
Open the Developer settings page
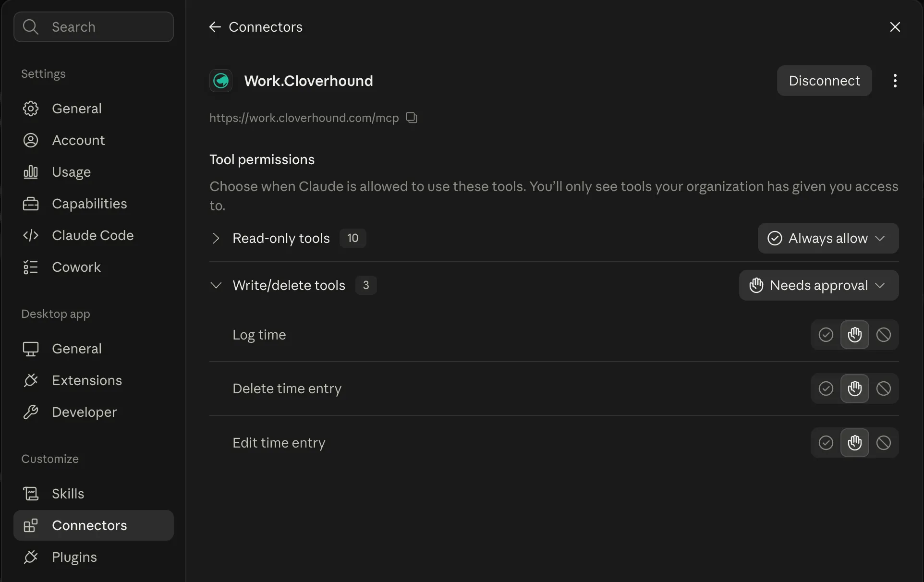[93, 412]
